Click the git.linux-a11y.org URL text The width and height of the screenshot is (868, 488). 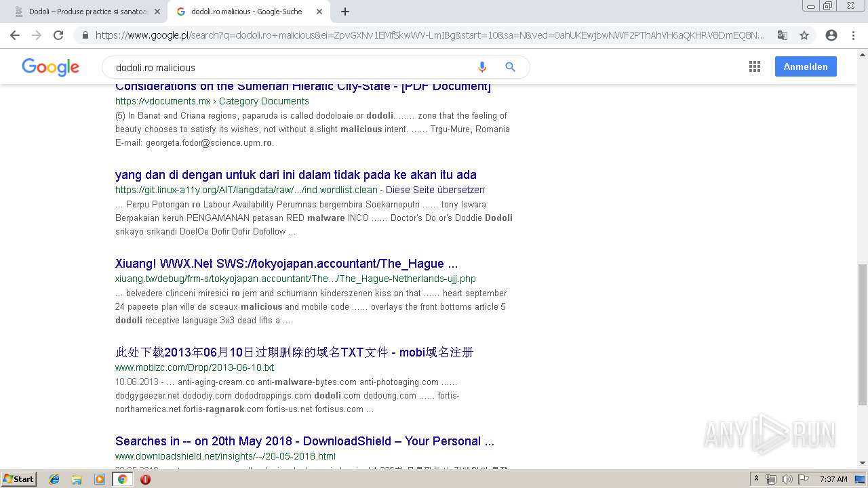coord(246,190)
